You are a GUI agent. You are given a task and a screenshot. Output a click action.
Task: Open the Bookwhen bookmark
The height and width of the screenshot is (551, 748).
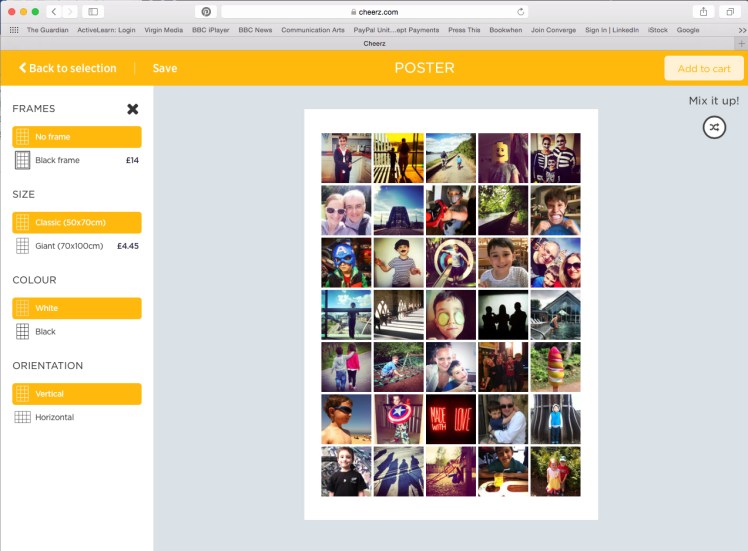point(506,30)
